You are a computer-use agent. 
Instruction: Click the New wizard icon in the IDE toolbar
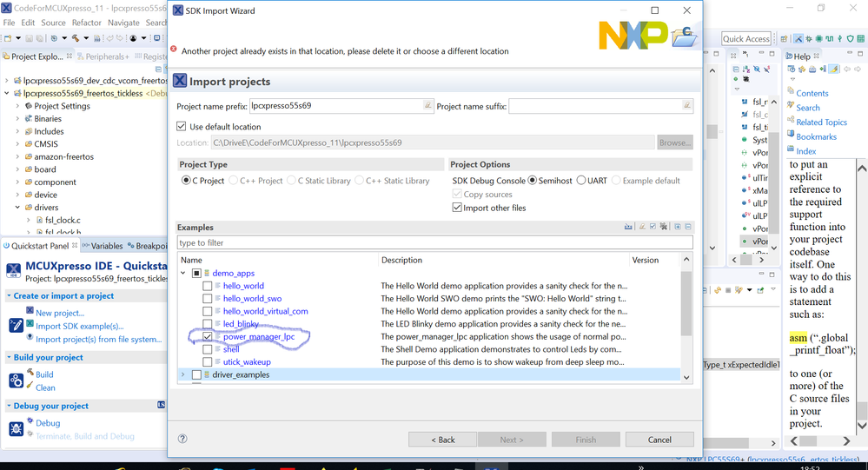[8, 38]
